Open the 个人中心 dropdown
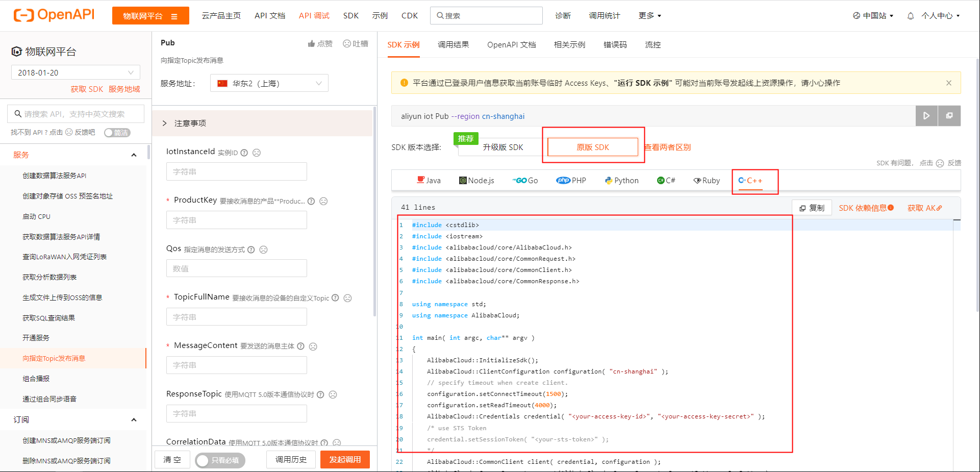This screenshot has height=472, width=980. click(940, 16)
